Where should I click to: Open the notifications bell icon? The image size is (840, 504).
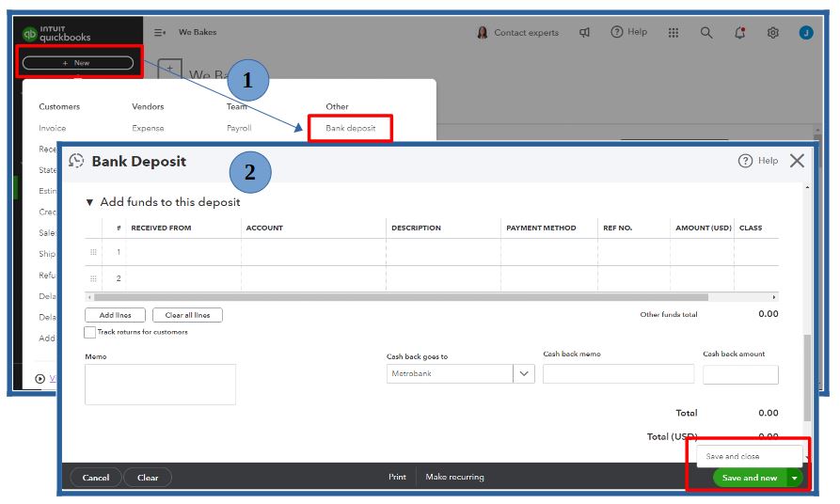click(740, 33)
